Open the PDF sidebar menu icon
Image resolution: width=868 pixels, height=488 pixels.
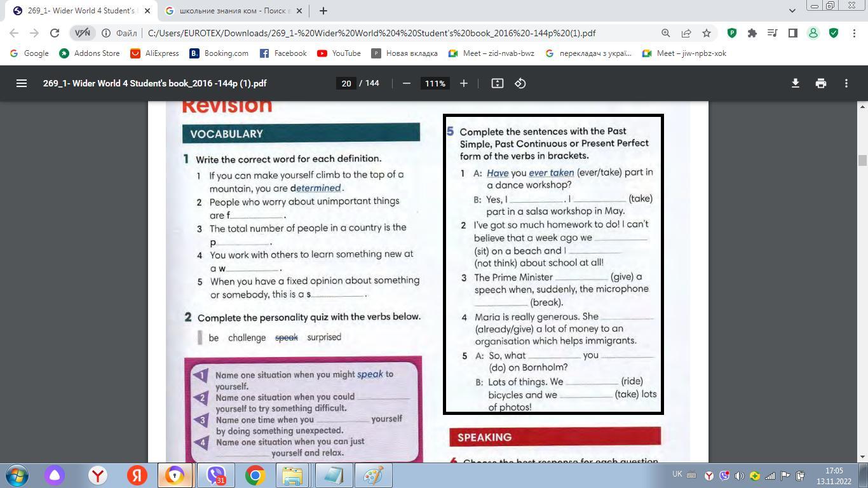pyautogui.click(x=21, y=83)
